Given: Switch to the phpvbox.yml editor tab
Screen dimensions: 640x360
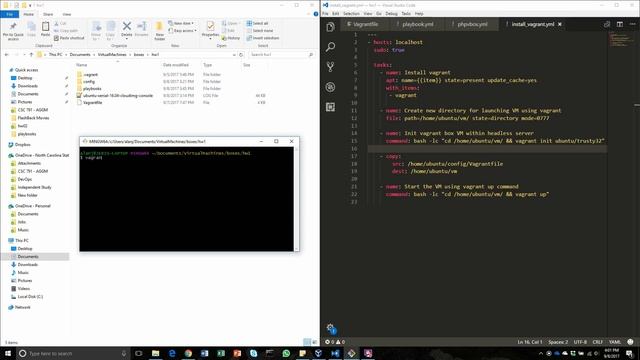Looking at the screenshot, I should [471, 24].
